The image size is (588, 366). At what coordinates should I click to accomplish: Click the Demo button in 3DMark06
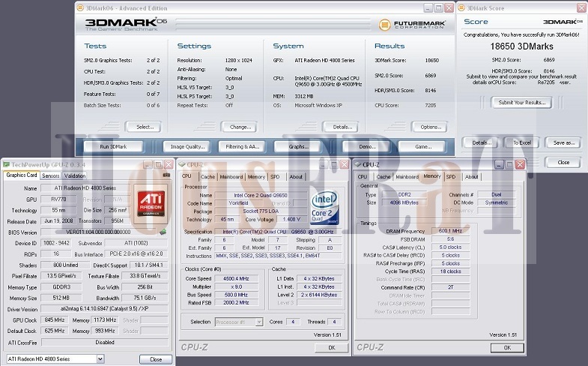pos(367,146)
